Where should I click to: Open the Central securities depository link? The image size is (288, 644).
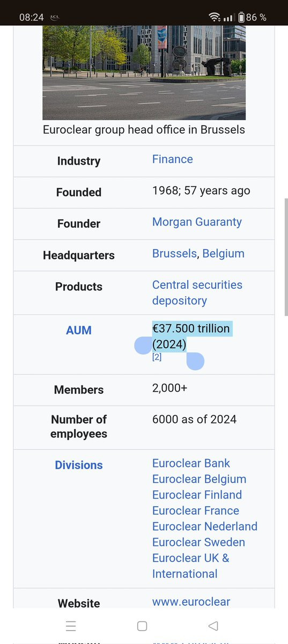pos(197,292)
